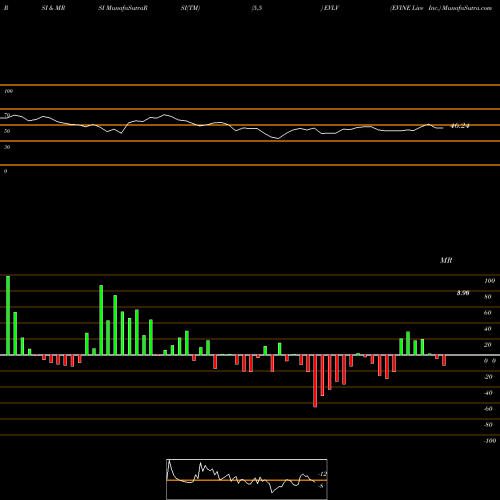Image resolution: width=500 pixels, height=500 pixels.
Task: Click the MR axis label 80
Action: (x=488, y=297)
